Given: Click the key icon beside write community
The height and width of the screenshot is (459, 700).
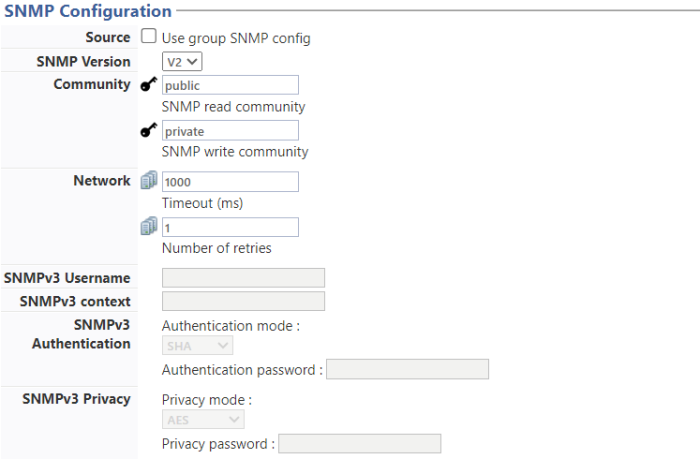Looking at the screenshot, I should click(x=149, y=131).
